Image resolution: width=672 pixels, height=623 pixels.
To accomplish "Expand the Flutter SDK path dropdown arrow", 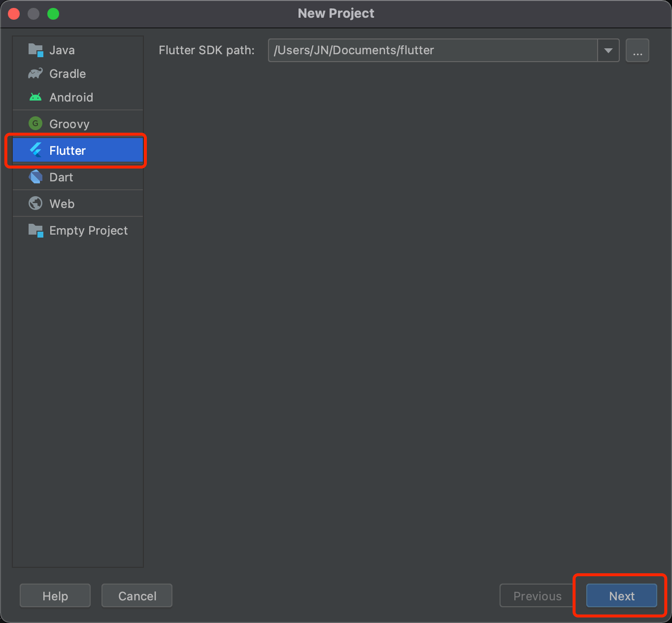I will tap(608, 50).
